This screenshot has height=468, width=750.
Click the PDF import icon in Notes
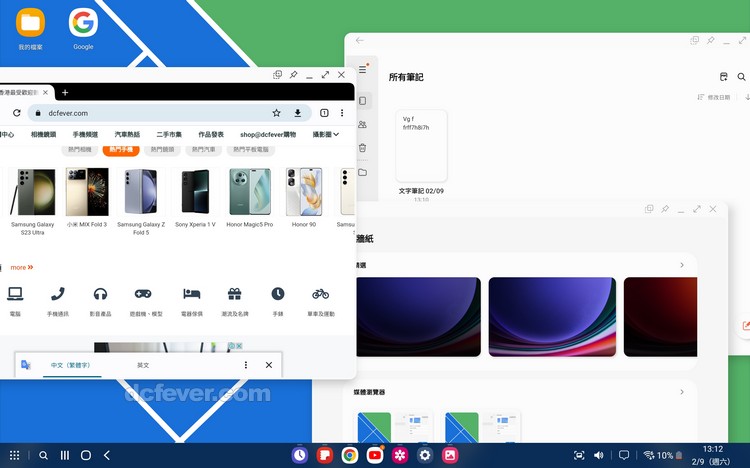tap(724, 77)
